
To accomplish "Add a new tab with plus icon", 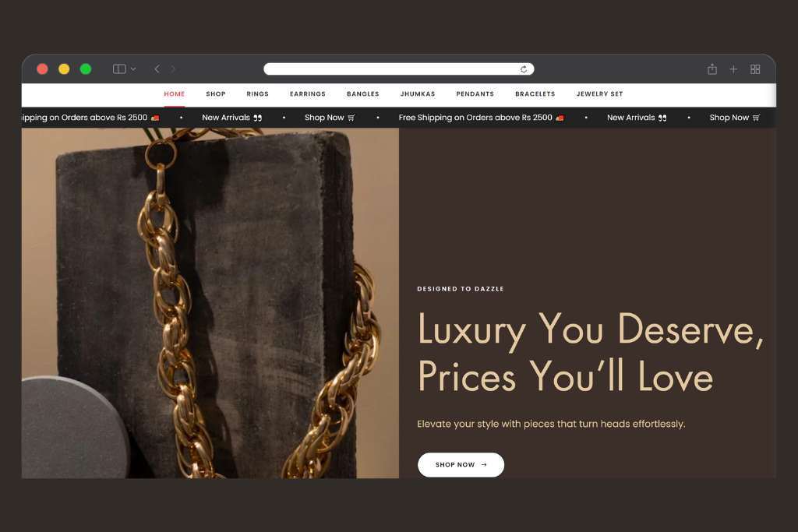I will [733, 69].
